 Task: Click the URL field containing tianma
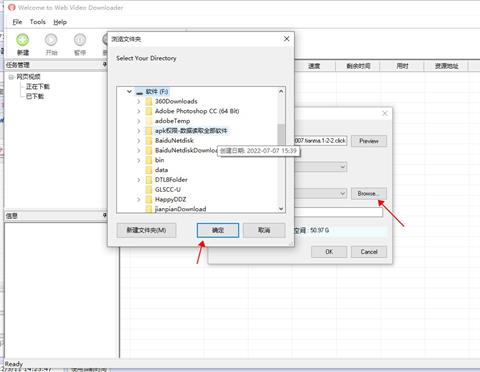pos(321,141)
